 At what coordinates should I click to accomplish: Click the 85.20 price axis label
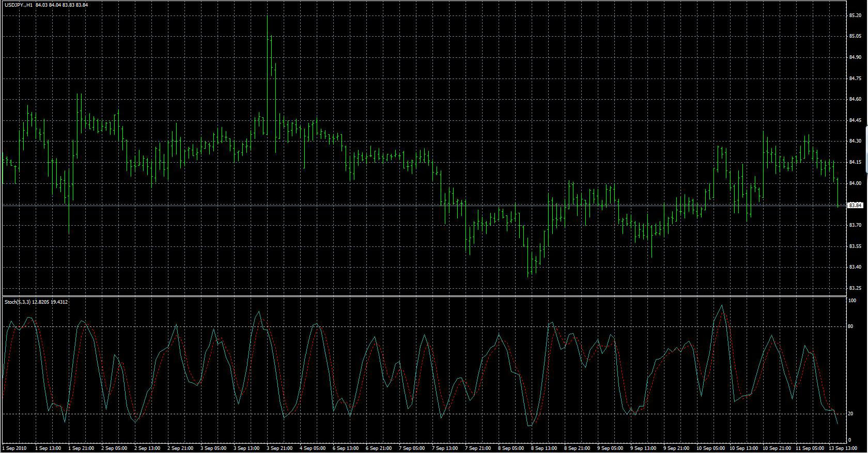855,15
